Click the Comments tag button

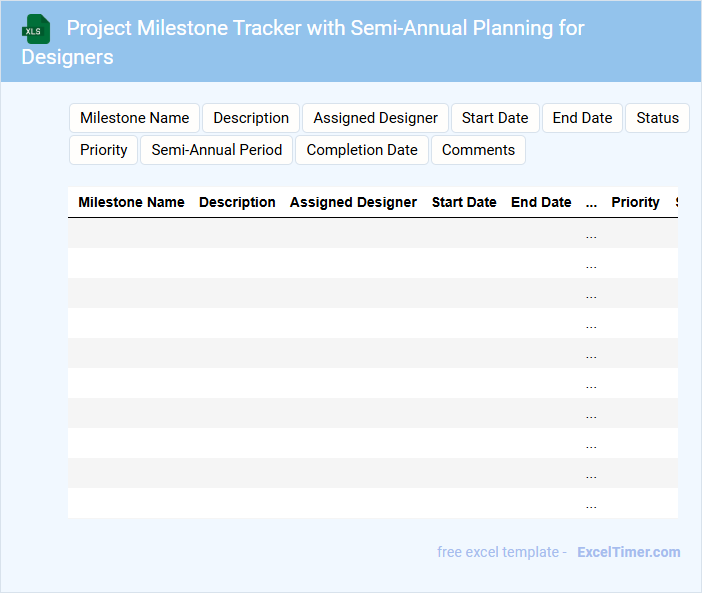pyautogui.click(x=478, y=150)
